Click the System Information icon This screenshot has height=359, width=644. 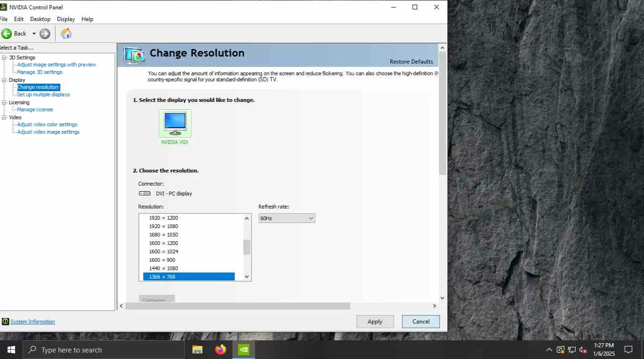5,322
